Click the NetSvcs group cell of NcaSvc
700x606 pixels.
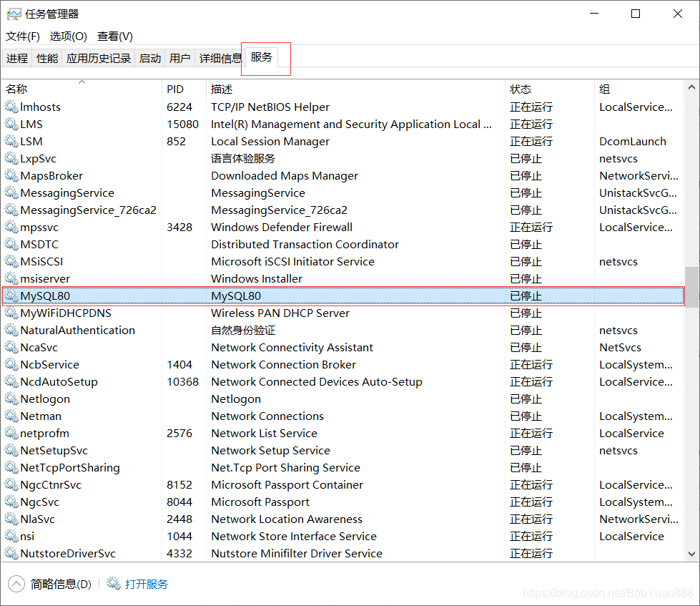(620, 348)
